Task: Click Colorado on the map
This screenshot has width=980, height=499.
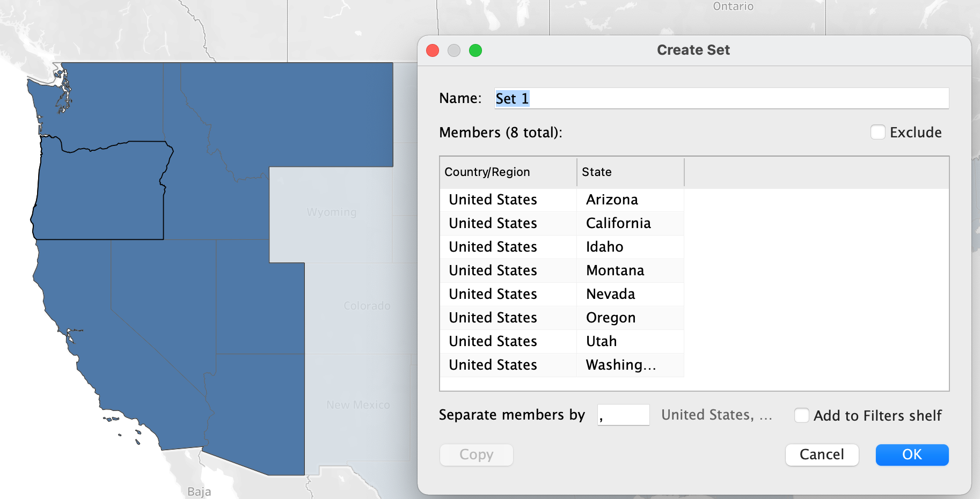Action: click(367, 306)
